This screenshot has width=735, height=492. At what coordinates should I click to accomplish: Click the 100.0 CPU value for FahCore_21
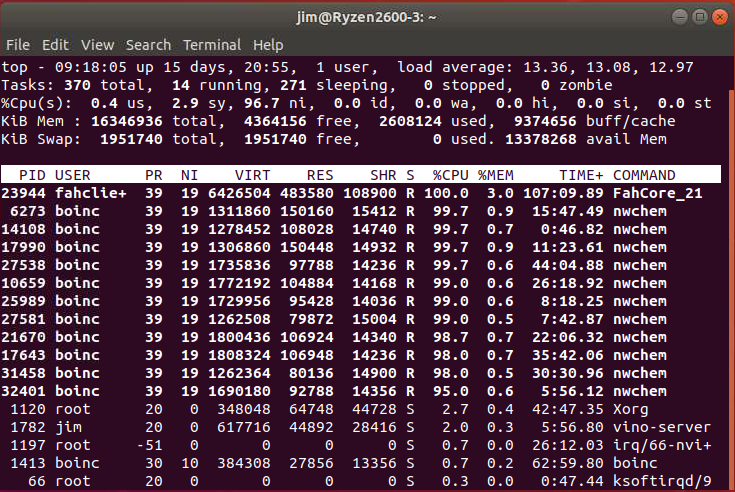446,193
